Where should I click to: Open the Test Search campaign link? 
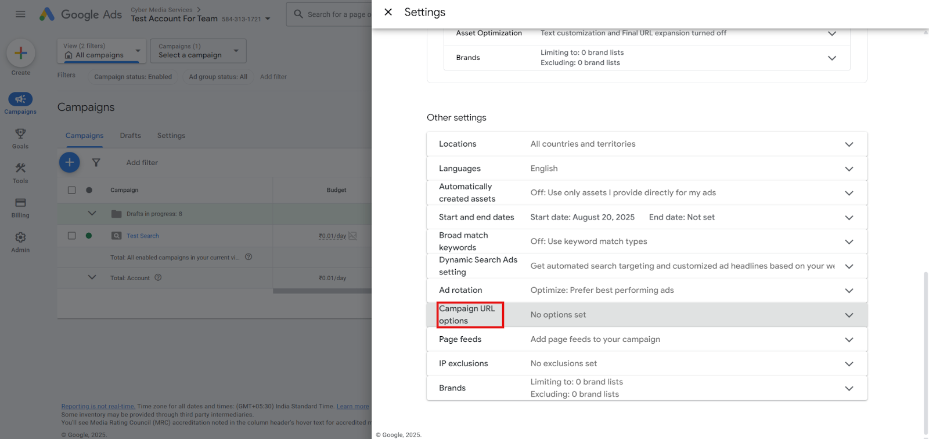tap(142, 236)
